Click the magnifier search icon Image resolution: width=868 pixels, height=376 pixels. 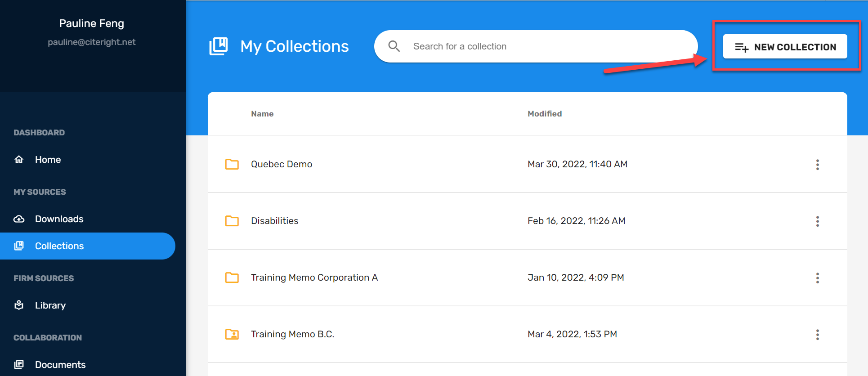point(394,46)
